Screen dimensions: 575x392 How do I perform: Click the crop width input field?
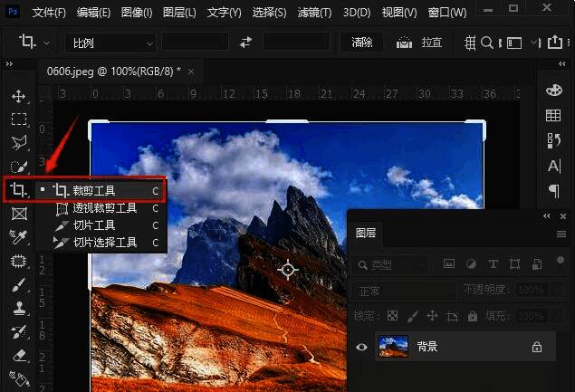[x=195, y=43]
